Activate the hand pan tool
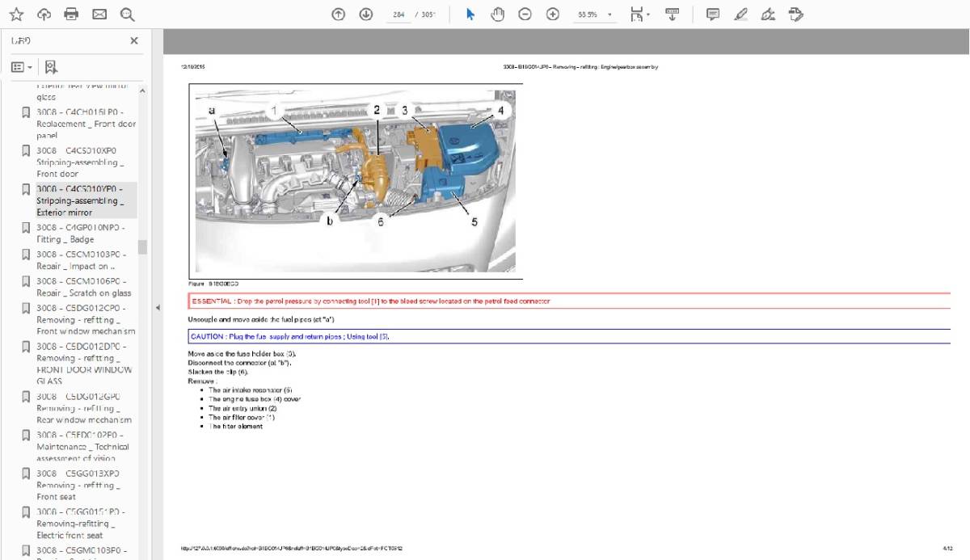Screen dimensions: 970x560 click(x=498, y=15)
